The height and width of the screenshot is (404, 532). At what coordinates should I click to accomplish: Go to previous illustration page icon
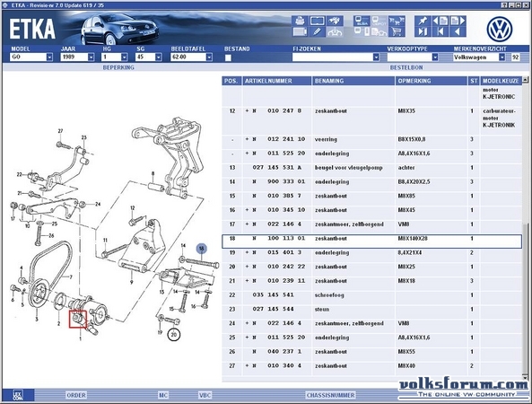point(440,21)
